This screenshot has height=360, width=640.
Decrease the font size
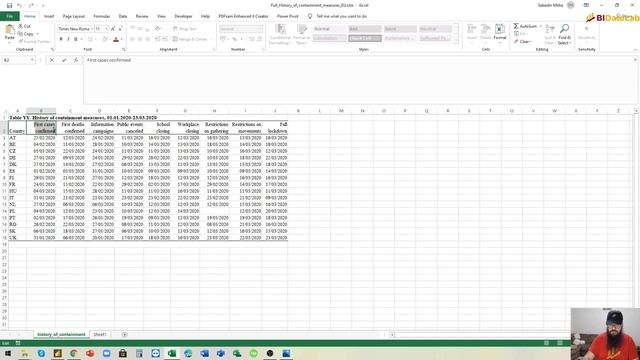click(x=120, y=29)
